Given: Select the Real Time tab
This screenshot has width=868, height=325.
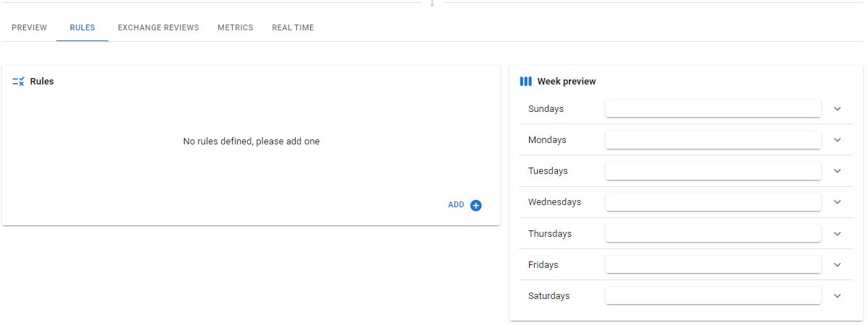Looking at the screenshot, I should [293, 27].
